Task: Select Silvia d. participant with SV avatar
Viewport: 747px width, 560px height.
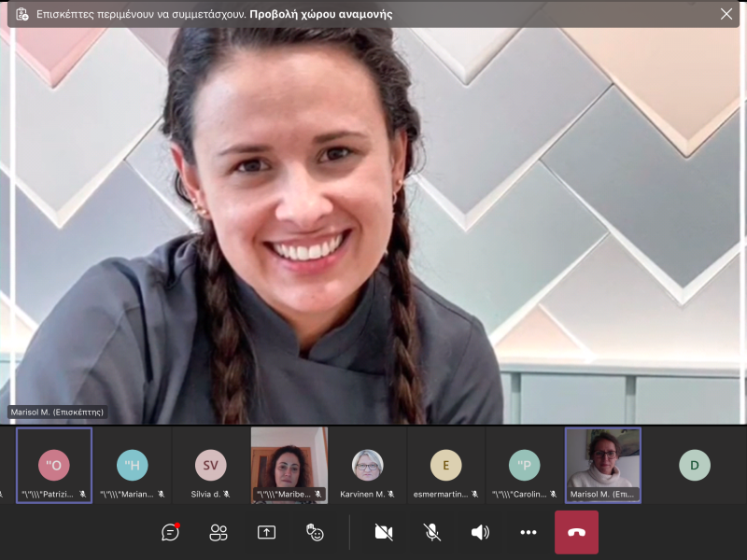Action: 211,465
